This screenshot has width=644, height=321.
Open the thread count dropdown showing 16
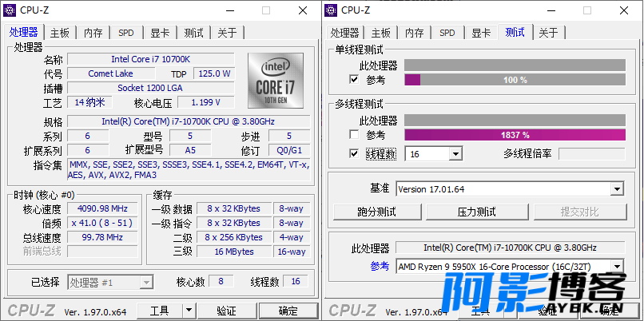pyautogui.click(x=455, y=154)
